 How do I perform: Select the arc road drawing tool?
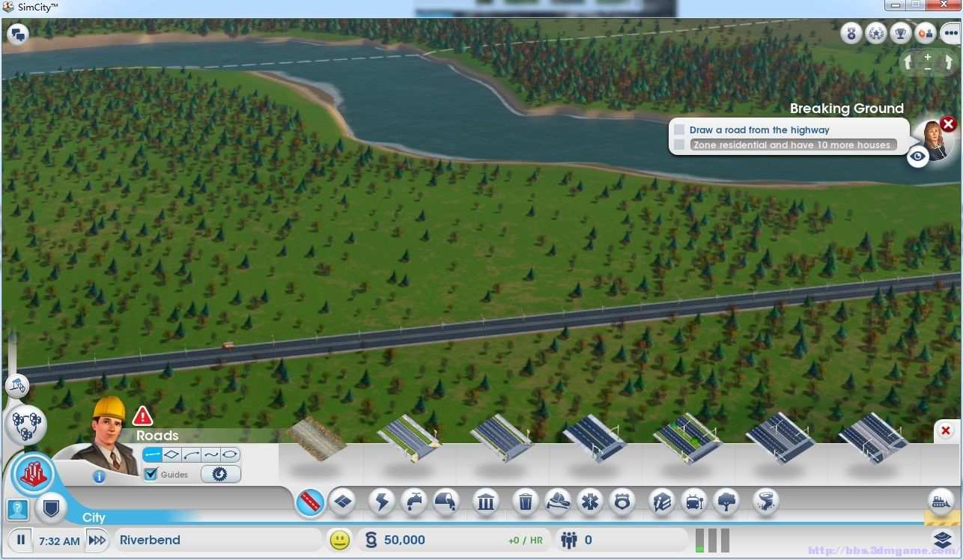[x=191, y=454]
